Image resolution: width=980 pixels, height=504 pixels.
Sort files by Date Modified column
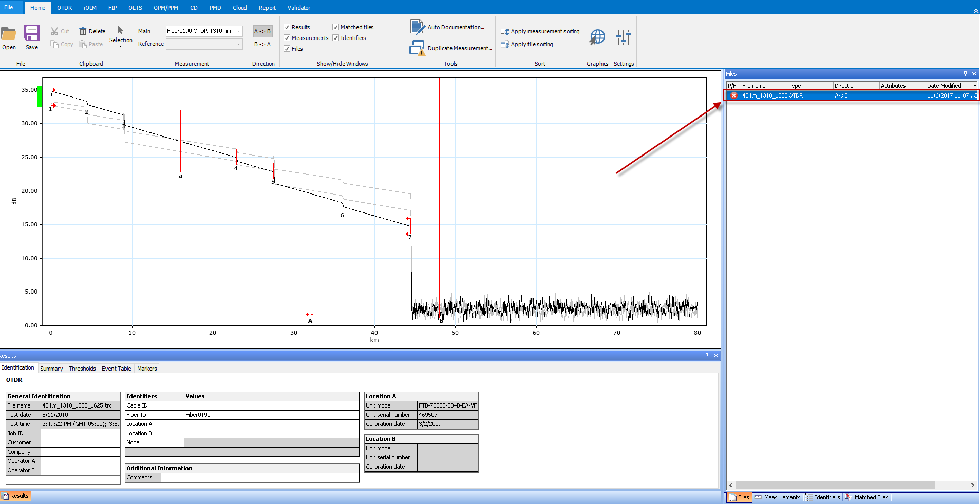point(949,86)
